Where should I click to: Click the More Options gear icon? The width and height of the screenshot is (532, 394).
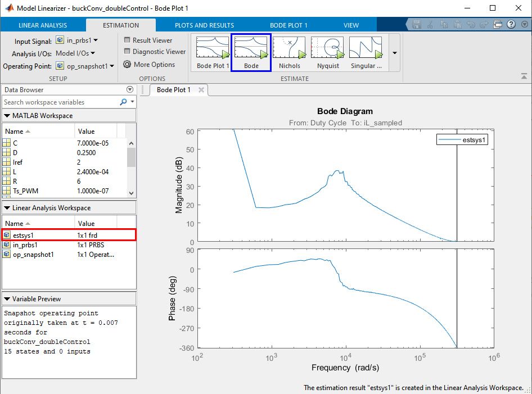click(x=127, y=65)
